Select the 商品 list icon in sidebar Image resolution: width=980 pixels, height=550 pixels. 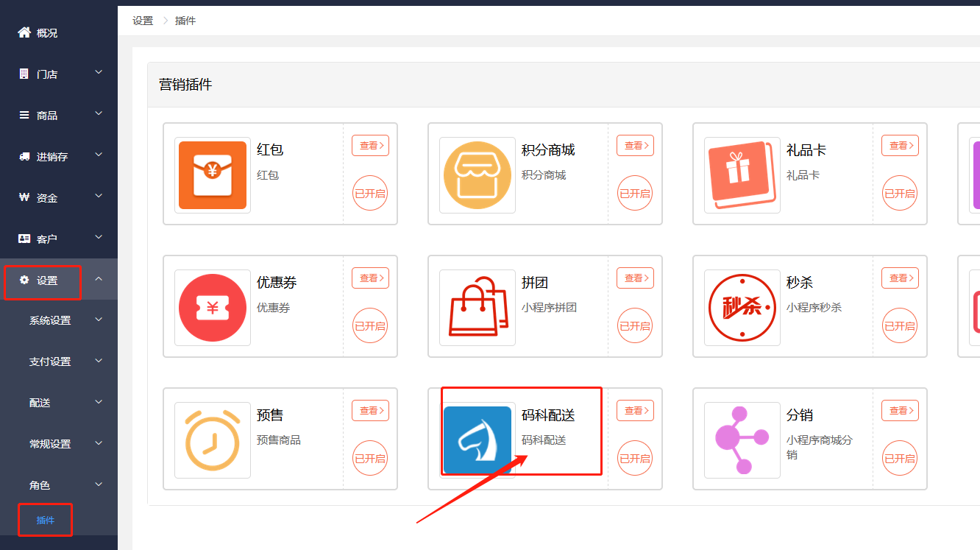tap(24, 115)
